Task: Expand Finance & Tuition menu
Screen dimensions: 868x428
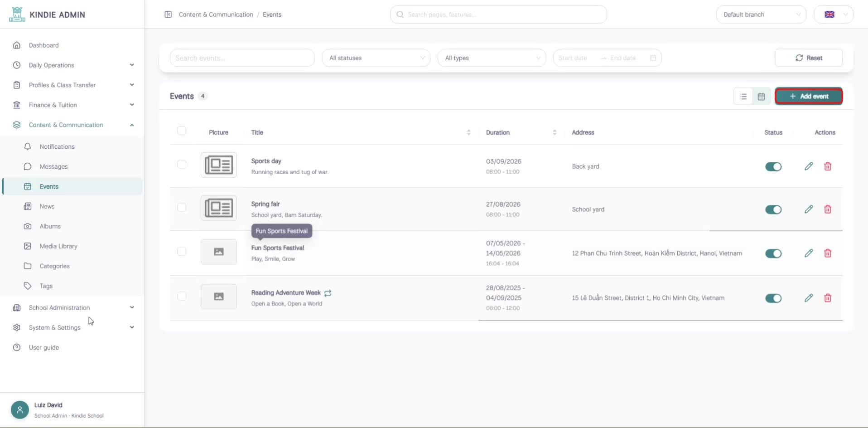Action: [x=72, y=105]
